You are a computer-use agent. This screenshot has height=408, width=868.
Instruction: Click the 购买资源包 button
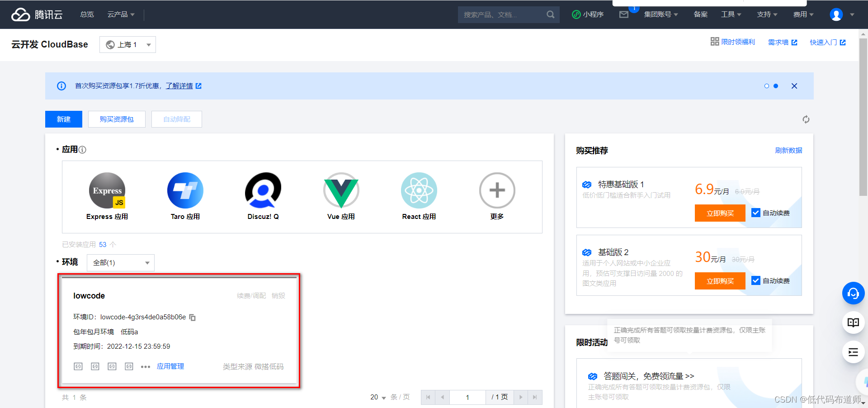point(117,119)
